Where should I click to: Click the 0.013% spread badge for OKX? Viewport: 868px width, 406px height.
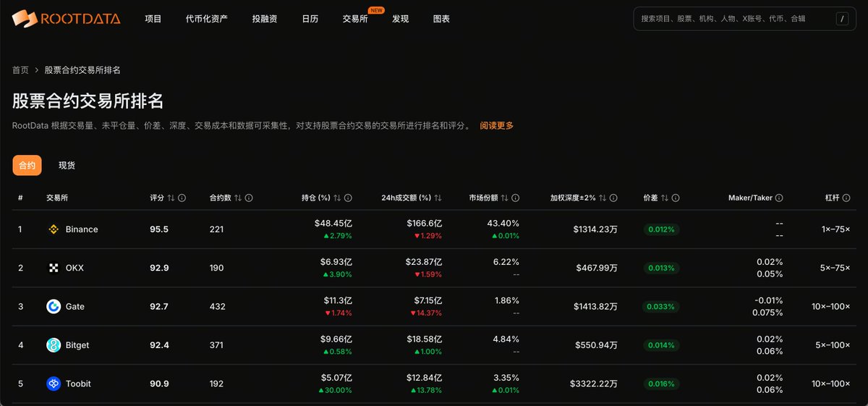[661, 268]
